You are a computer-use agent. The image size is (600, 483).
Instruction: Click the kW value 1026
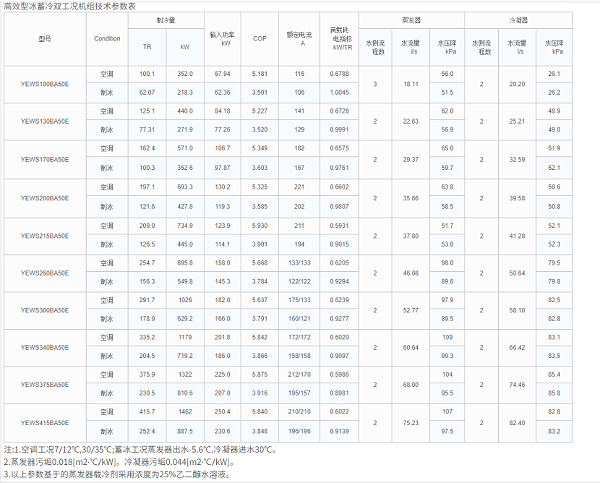click(185, 300)
